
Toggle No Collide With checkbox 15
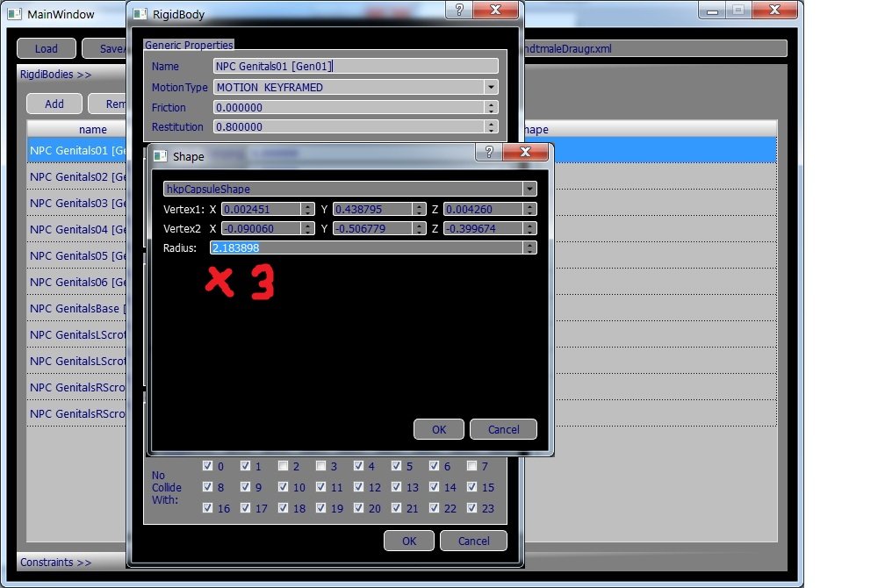pyautogui.click(x=471, y=486)
